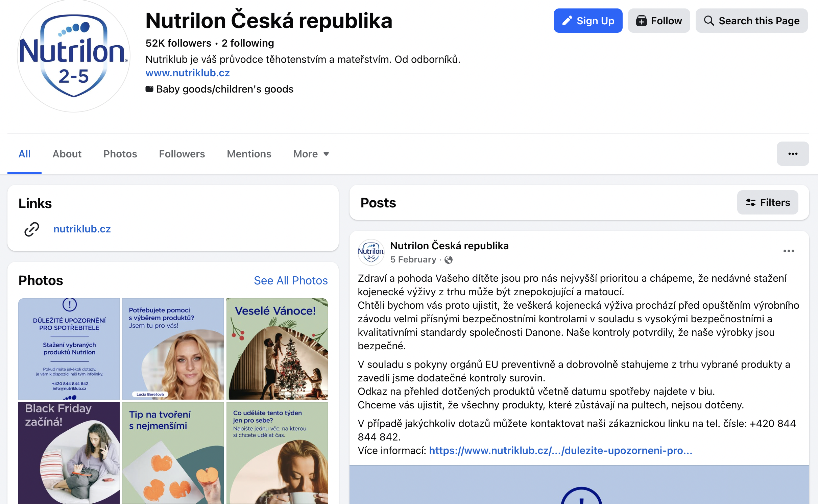Click the post author's small Nutrilon avatar
This screenshot has width=818, height=504.
tap(371, 252)
